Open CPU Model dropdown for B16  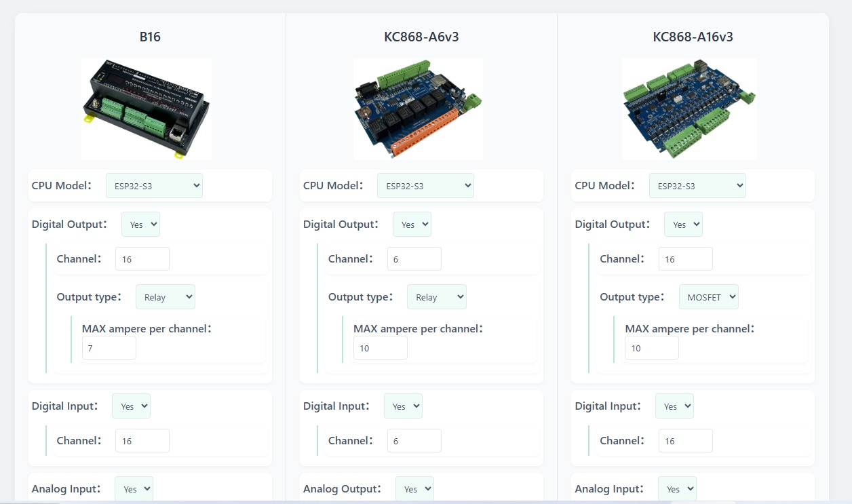(x=154, y=186)
